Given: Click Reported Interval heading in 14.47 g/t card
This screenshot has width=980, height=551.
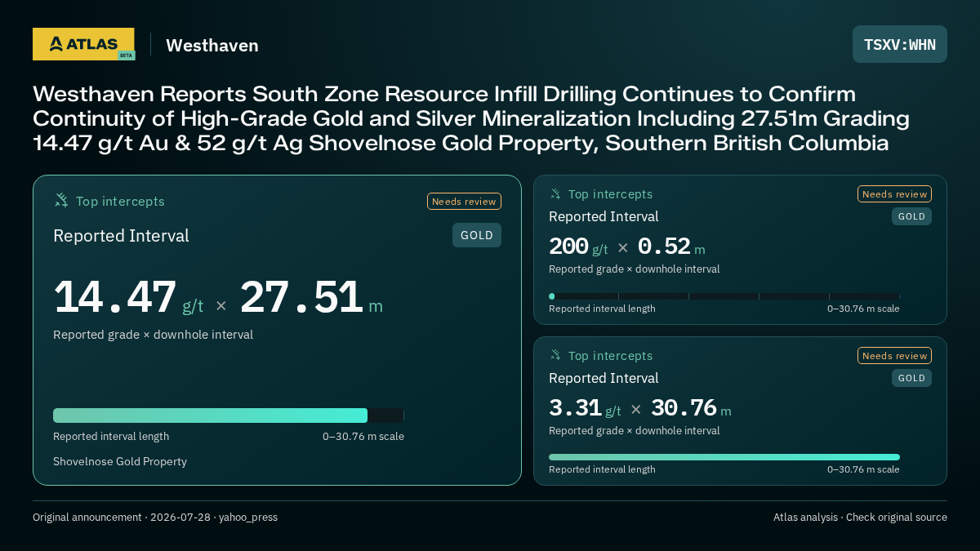Looking at the screenshot, I should (121, 236).
